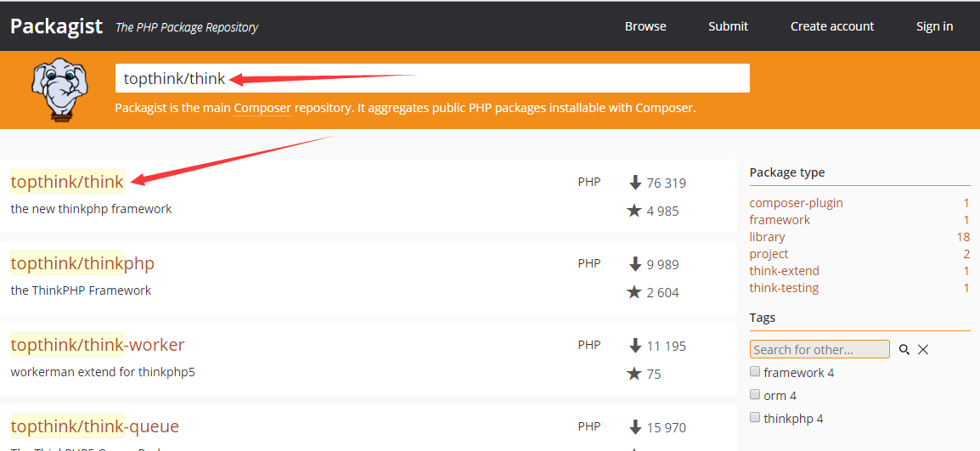Click 'the ThinkPHP Framework' description
The height and width of the screenshot is (451, 980).
coord(81,290)
